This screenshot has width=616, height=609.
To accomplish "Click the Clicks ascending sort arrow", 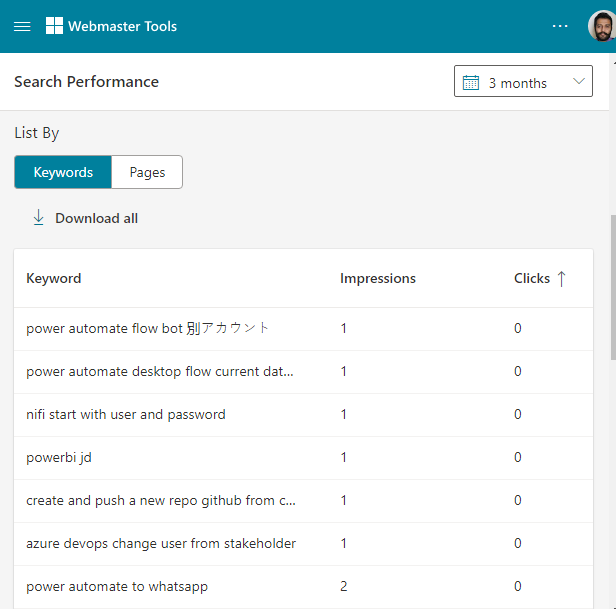I will click(562, 279).
